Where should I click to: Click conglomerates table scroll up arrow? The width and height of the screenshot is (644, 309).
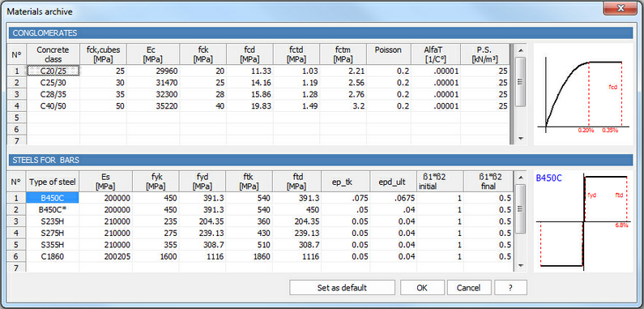tap(521, 50)
